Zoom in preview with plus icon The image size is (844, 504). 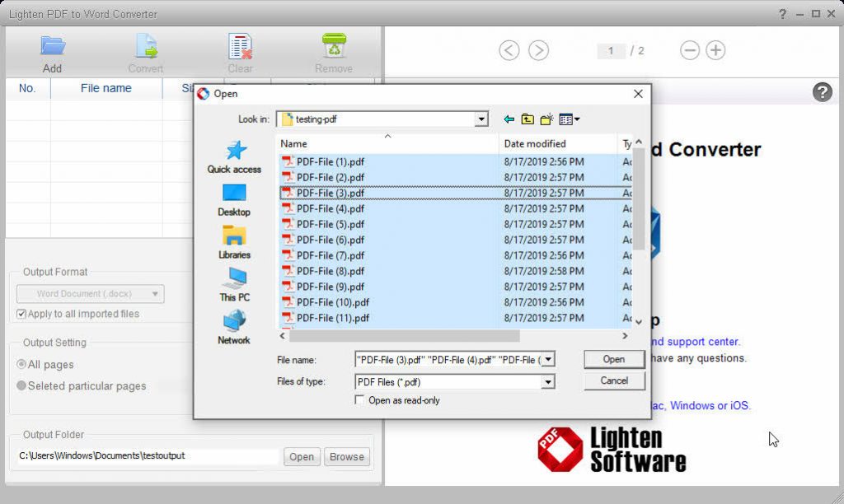point(715,50)
